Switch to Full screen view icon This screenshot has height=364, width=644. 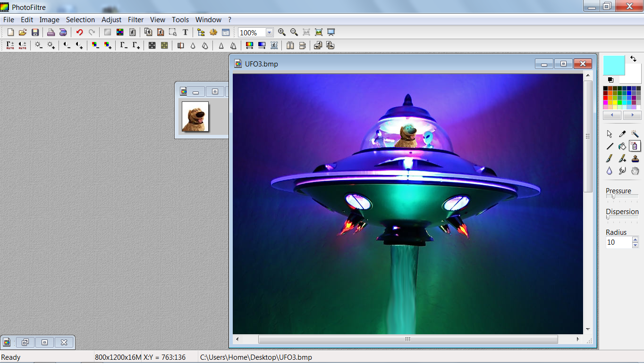331,32
